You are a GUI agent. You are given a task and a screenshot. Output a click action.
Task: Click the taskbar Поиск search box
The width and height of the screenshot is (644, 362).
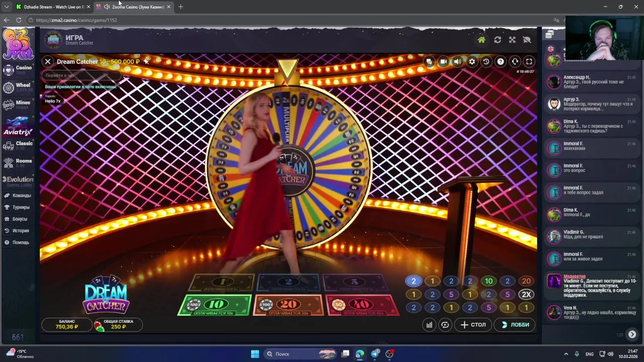coord(300,354)
